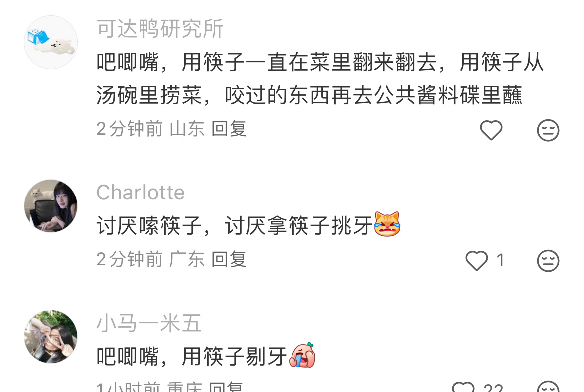Viewport: 584px width, 392px height.
Task: Tap the dislike face on 小马一米五's comment
Action: (548, 387)
